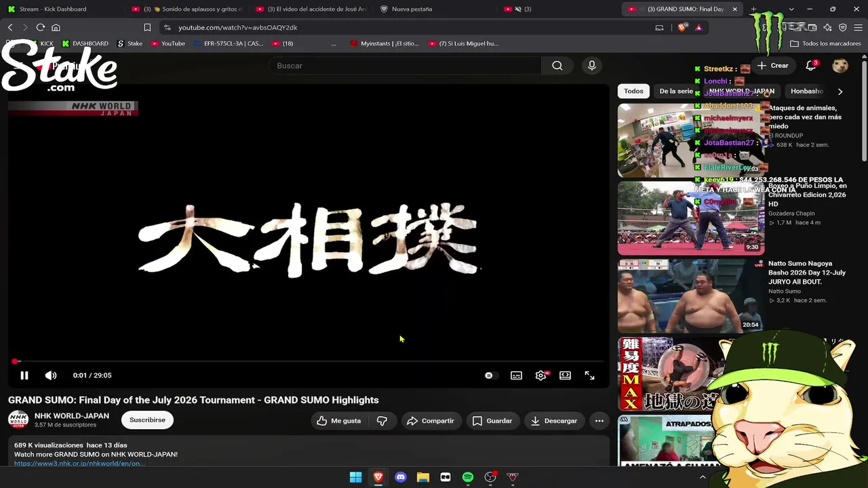868x488 pixels.
Task: Open Discord from the taskbar
Action: (x=401, y=477)
